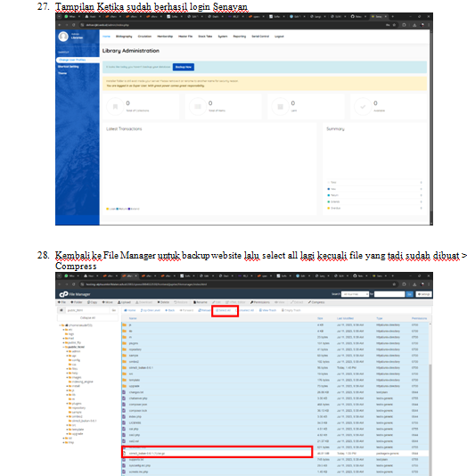Click the Up One Level icon
Screen dimensions: 467x476
[142, 310]
